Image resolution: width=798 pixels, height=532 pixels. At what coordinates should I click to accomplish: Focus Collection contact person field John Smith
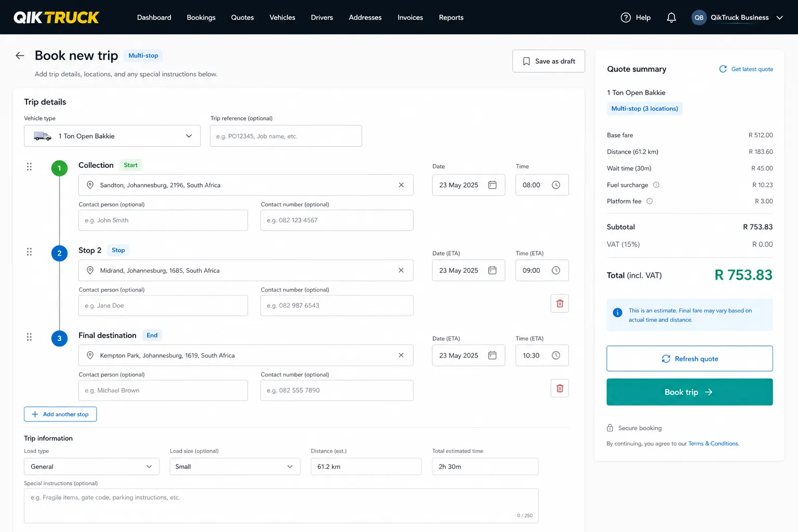(x=163, y=220)
